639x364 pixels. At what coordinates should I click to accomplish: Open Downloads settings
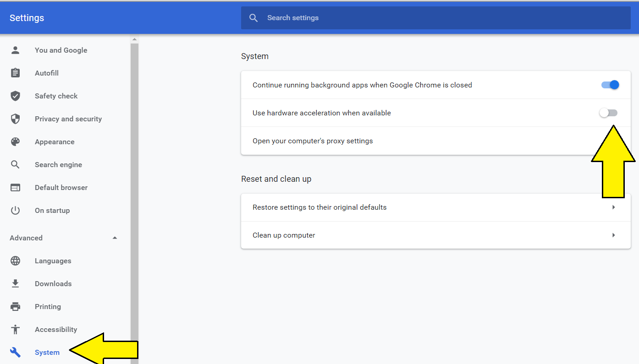(53, 283)
